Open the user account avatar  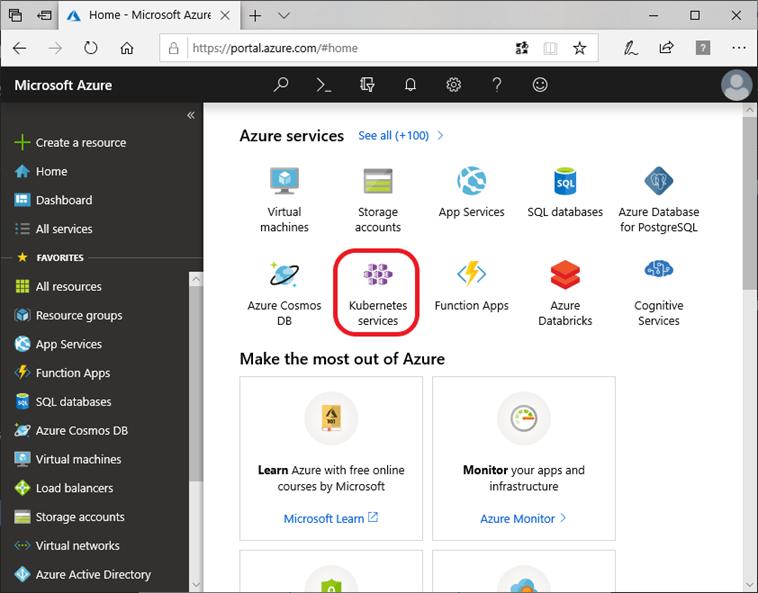pyautogui.click(x=736, y=85)
